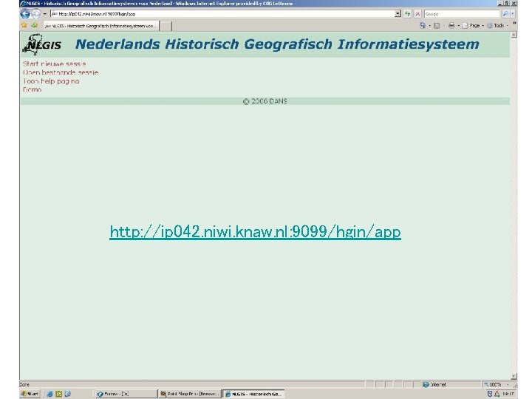Image resolution: width=532 pixels, height=399 pixels.
Task: Click the Home toolbar icon
Action: tap(423, 25)
